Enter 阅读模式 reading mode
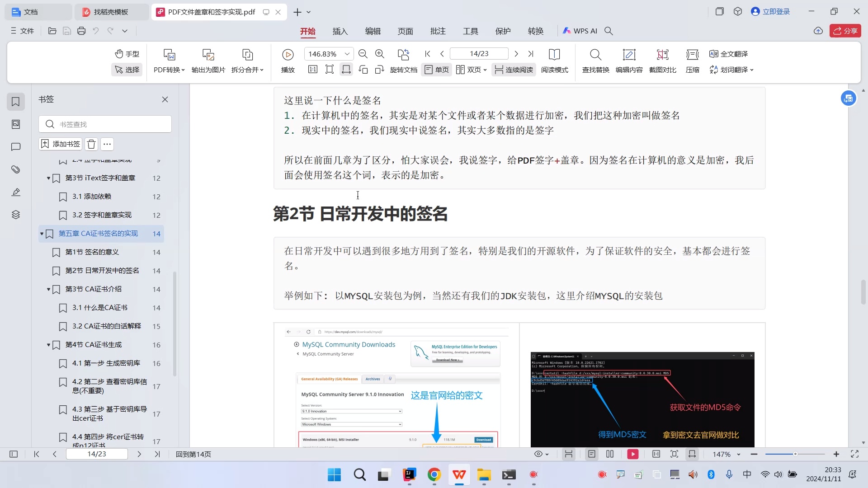The width and height of the screenshot is (868, 488). tap(554, 61)
